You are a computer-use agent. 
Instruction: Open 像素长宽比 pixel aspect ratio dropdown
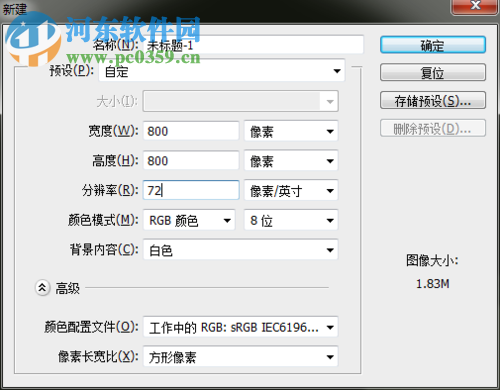pos(240,357)
